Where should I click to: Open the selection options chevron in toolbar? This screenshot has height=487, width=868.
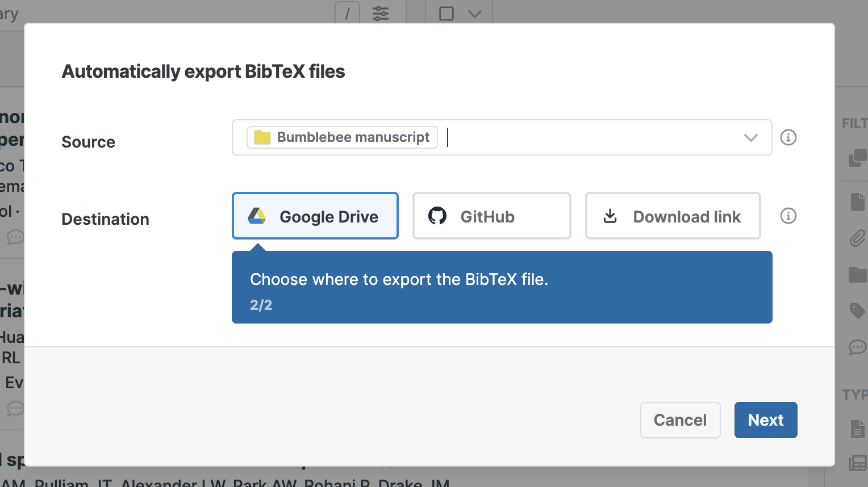[x=474, y=14]
